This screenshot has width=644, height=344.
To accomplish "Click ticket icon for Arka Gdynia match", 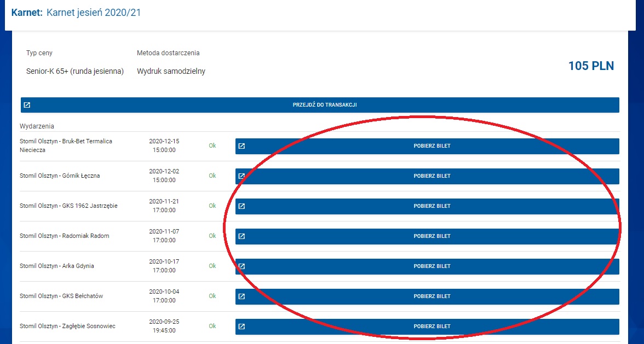I will tap(242, 266).
